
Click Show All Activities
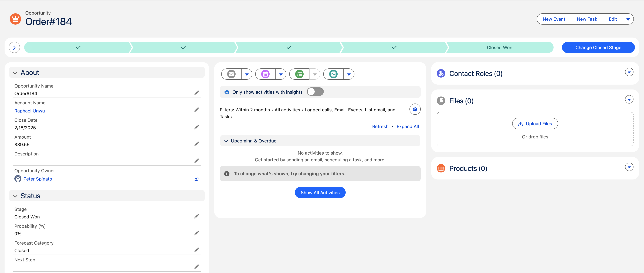(x=320, y=192)
